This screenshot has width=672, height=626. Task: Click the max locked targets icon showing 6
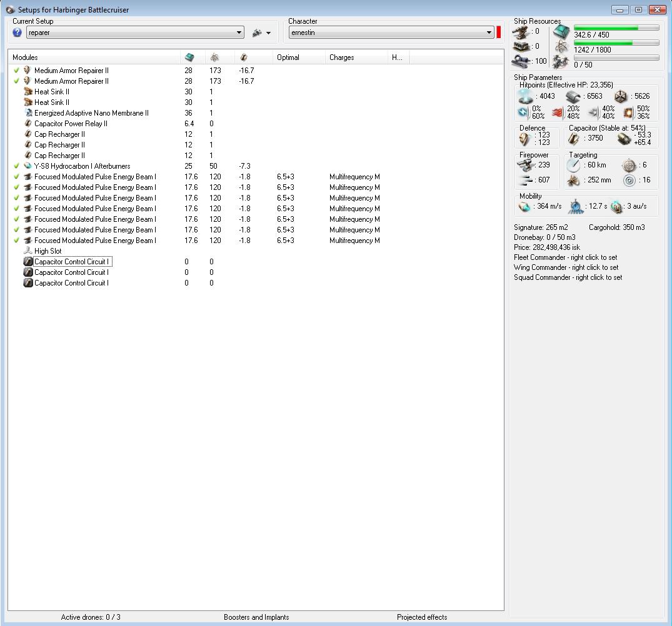pyautogui.click(x=629, y=166)
